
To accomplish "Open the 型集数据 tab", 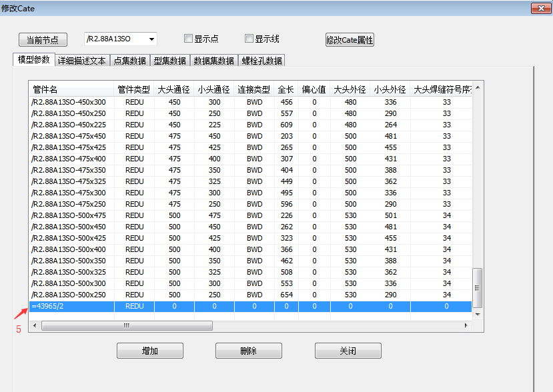I will [x=170, y=61].
